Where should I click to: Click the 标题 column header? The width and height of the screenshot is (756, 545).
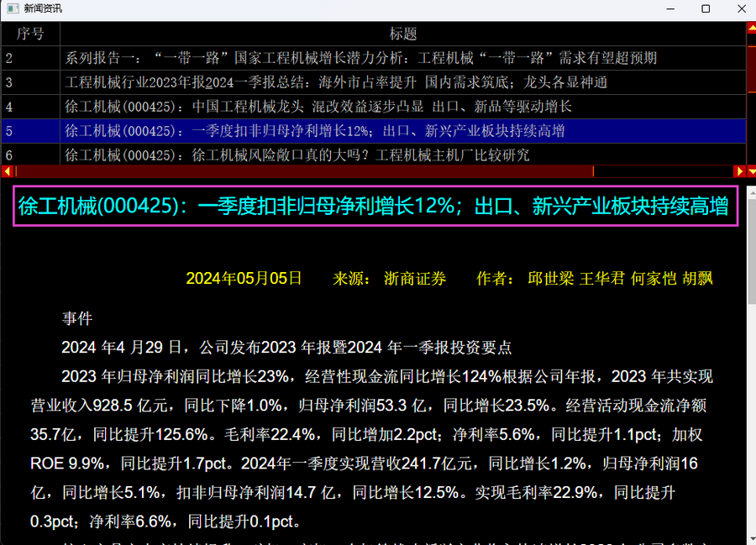pyautogui.click(x=402, y=34)
